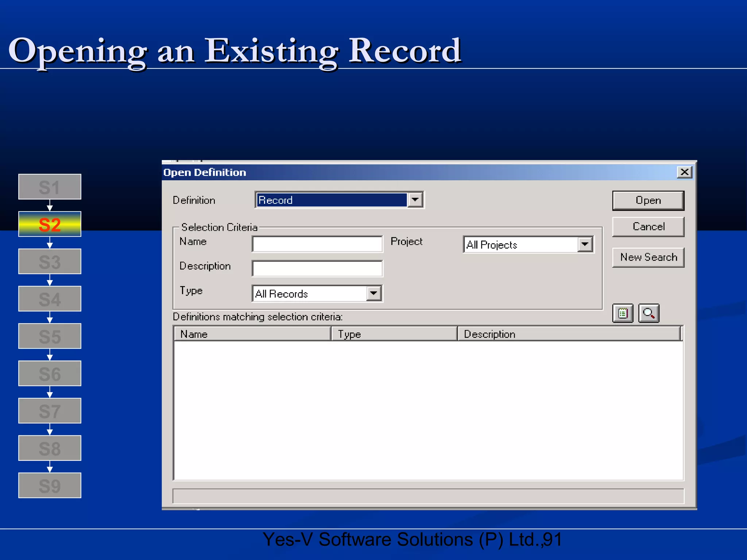Click the magnifying glass search icon
747x560 pixels.
click(649, 314)
